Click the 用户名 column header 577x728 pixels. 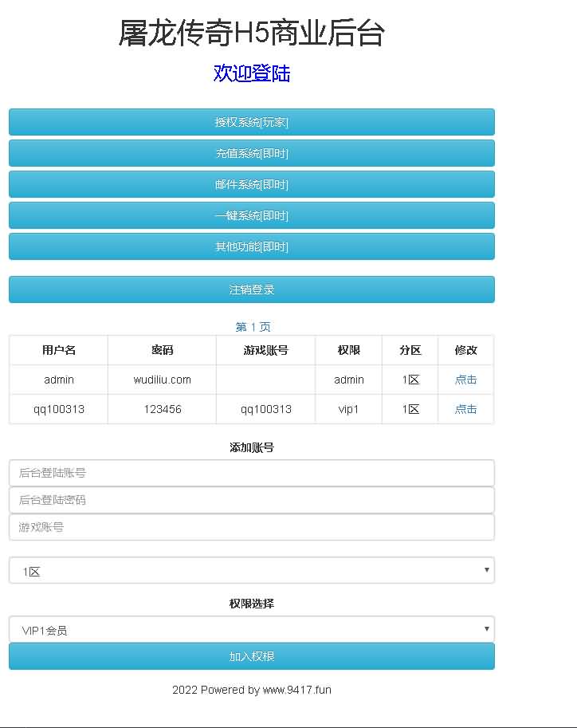58,350
